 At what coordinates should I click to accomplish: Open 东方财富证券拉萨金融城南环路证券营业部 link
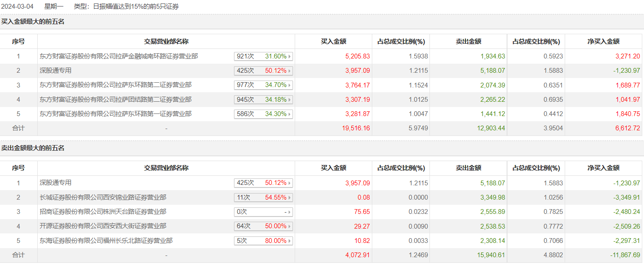(119, 56)
